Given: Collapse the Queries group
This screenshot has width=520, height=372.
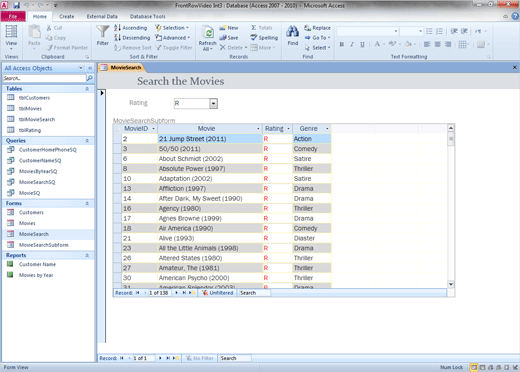Looking at the screenshot, I should [87, 141].
